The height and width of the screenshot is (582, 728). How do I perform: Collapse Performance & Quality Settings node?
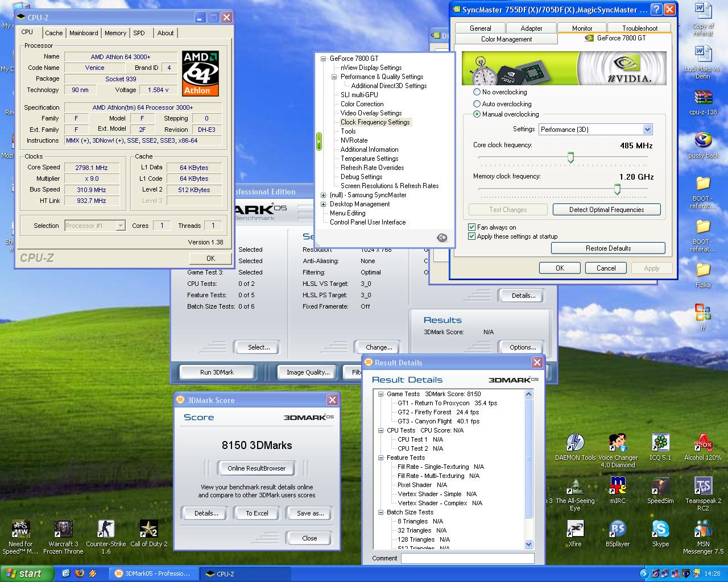pyautogui.click(x=334, y=77)
